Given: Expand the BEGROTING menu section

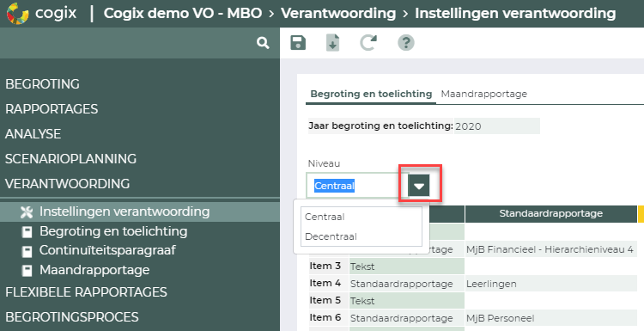Looking at the screenshot, I should 42,84.
